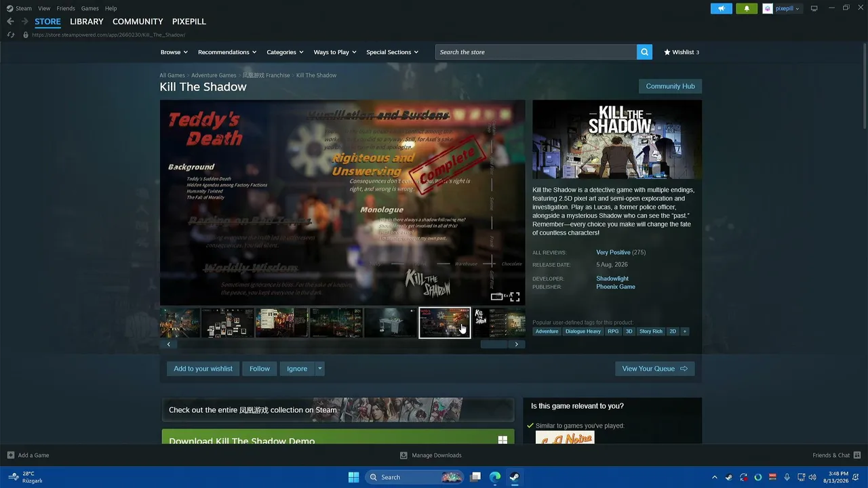Open Microsoft Edge from the taskbar
This screenshot has height=488, width=868.
(x=495, y=477)
